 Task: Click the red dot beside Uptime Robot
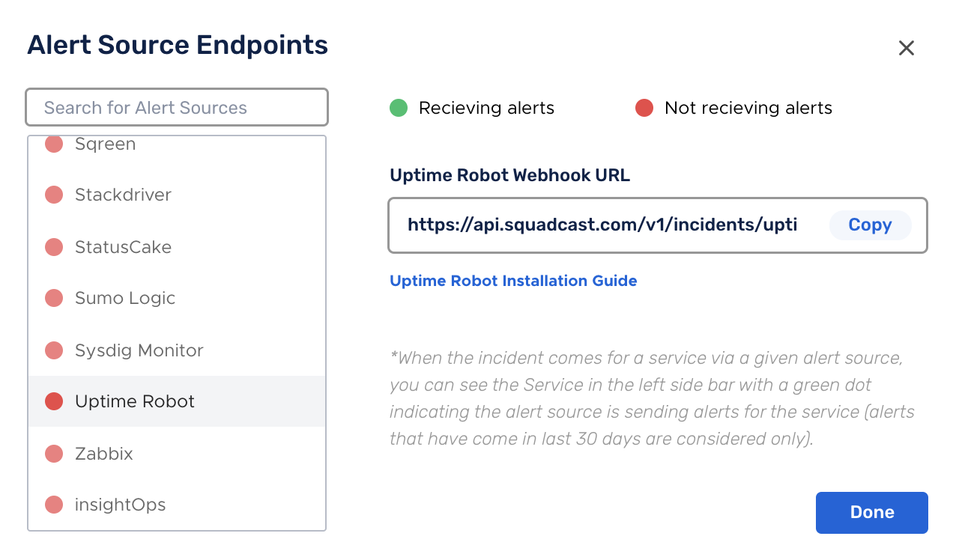coord(54,401)
